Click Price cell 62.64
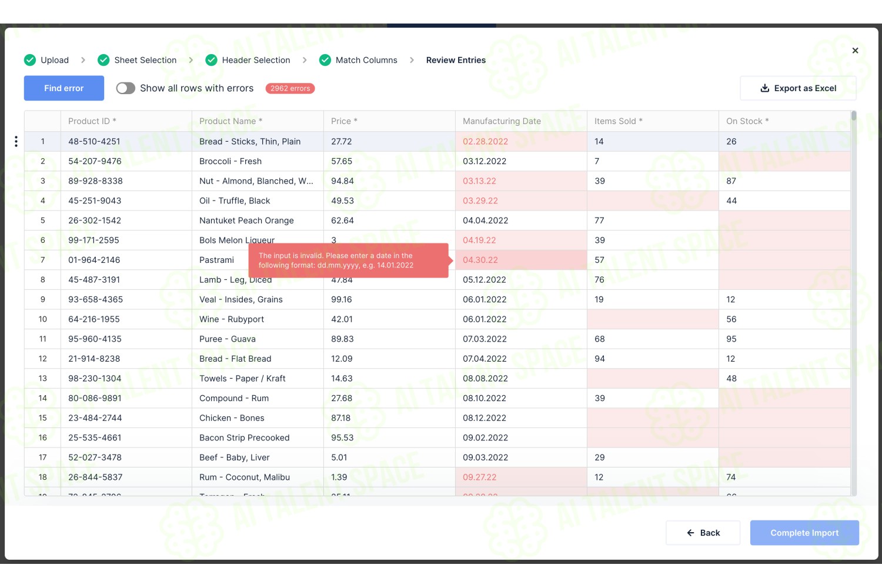This screenshot has width=882, height=588. pos(389,220)
